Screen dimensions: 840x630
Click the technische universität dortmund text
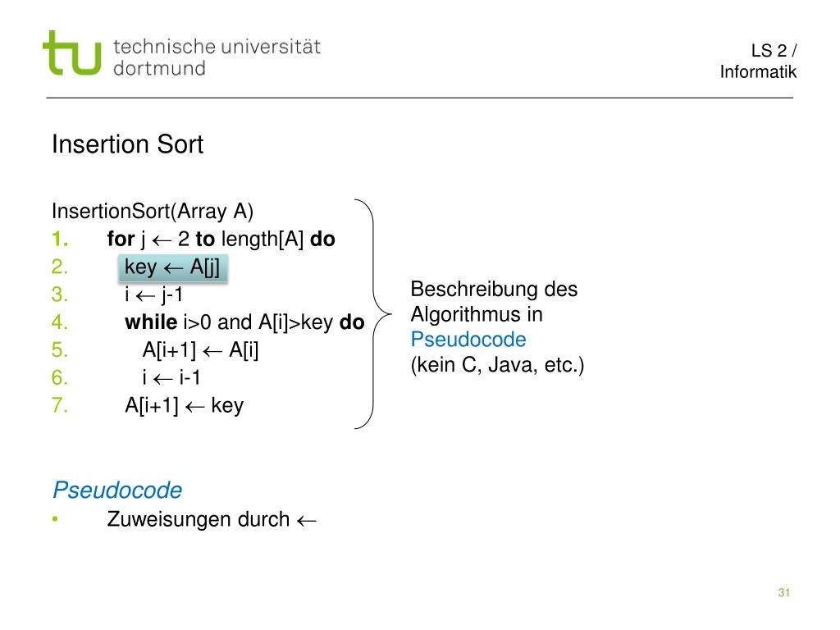[x=217, y=57]
